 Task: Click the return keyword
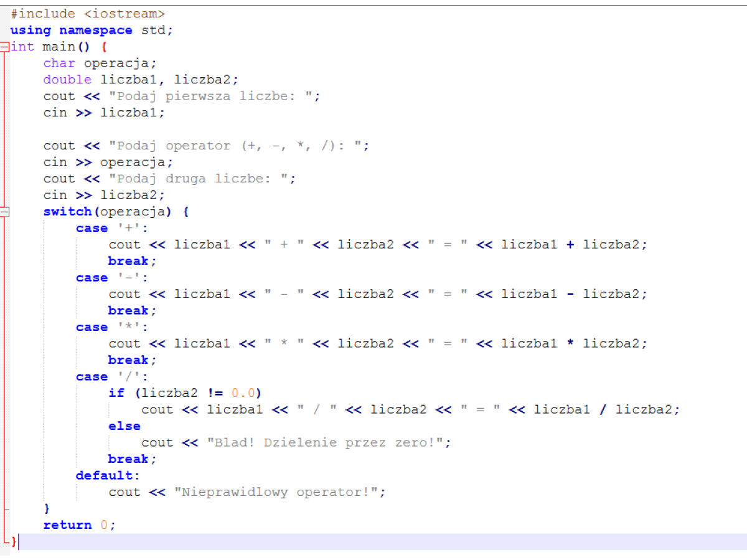(x=67, y=525)
